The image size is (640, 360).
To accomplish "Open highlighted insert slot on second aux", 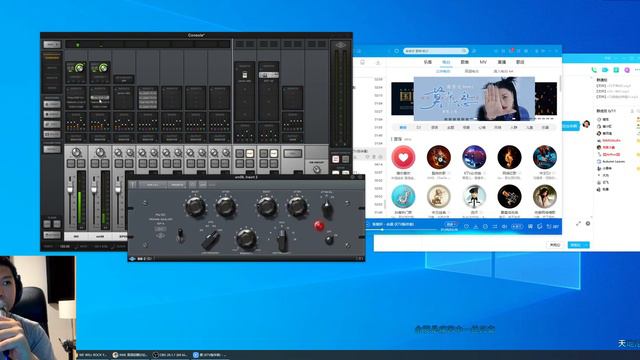I will (268, 75).
